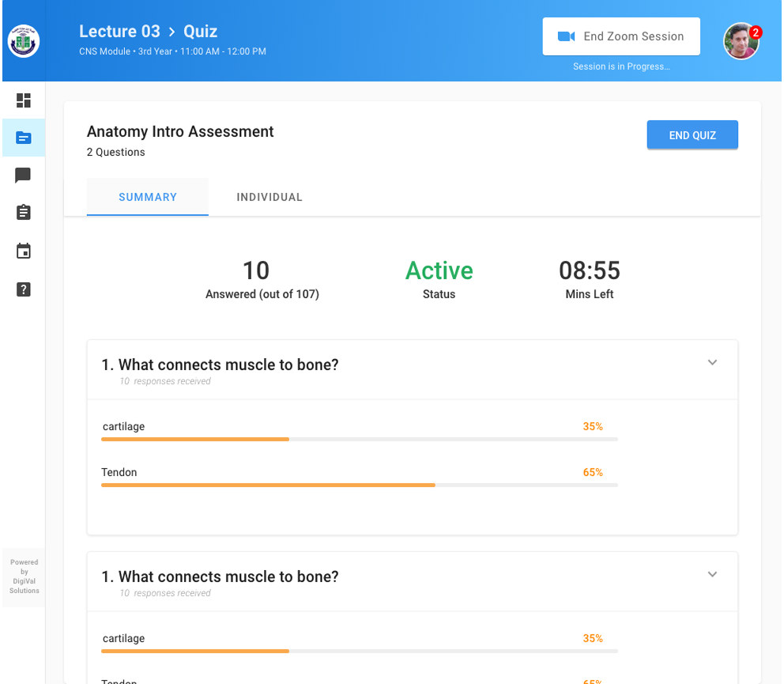Select the sessions card icon in sidebar

[x=24, y=138]
